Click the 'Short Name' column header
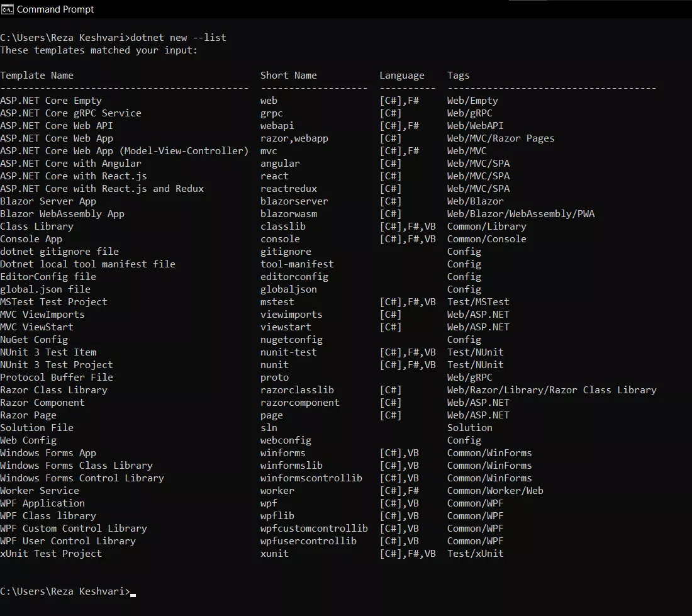The height and width of the screenshot is (616, 692). pyautogui.click(x=289, y=76)
